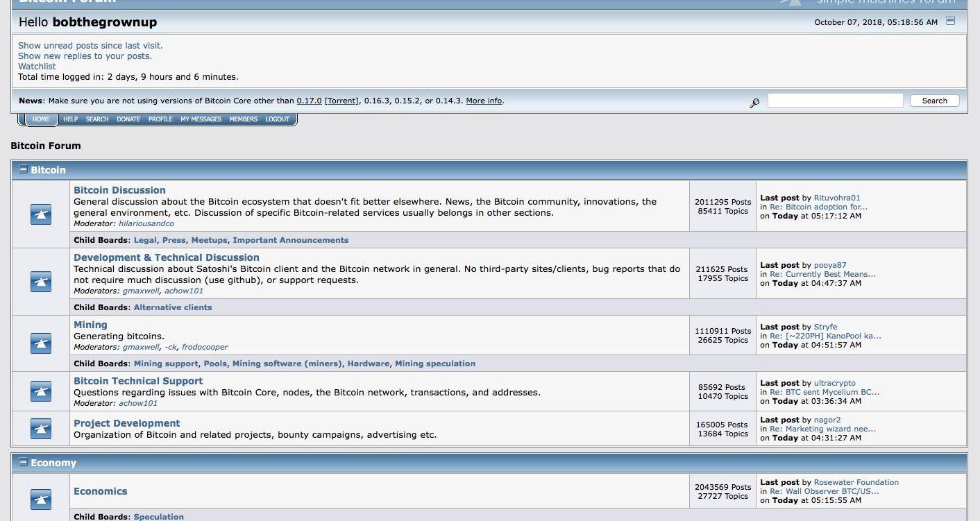Collapse the Economy category
Viewport: 980px width, 521px height.
tap(23, 462)
